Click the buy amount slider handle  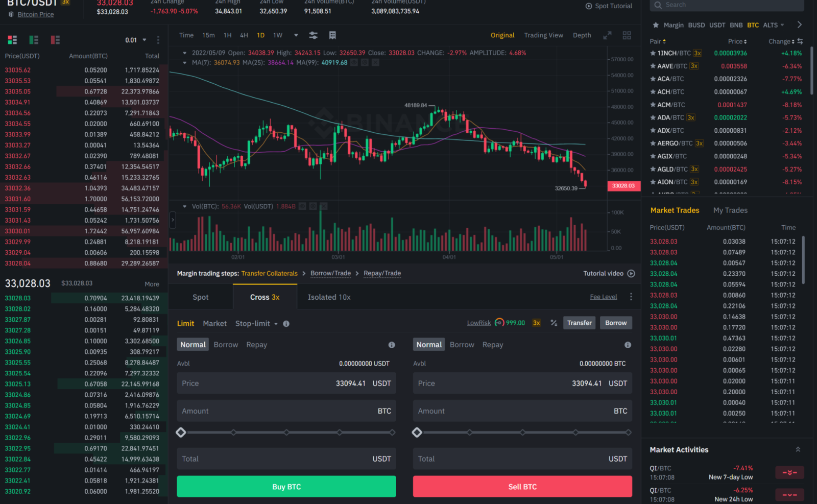tap(181, 433)
